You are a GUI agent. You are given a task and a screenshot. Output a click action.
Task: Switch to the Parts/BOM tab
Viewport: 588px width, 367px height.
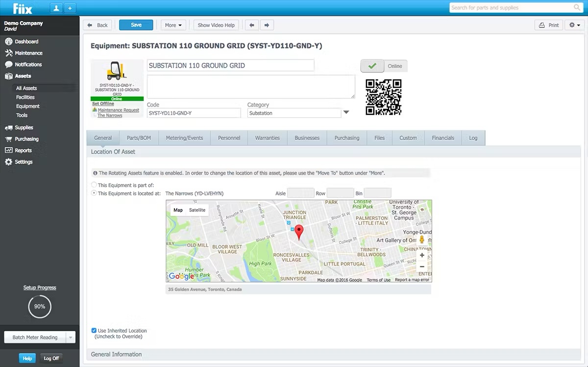click(139, 138)
